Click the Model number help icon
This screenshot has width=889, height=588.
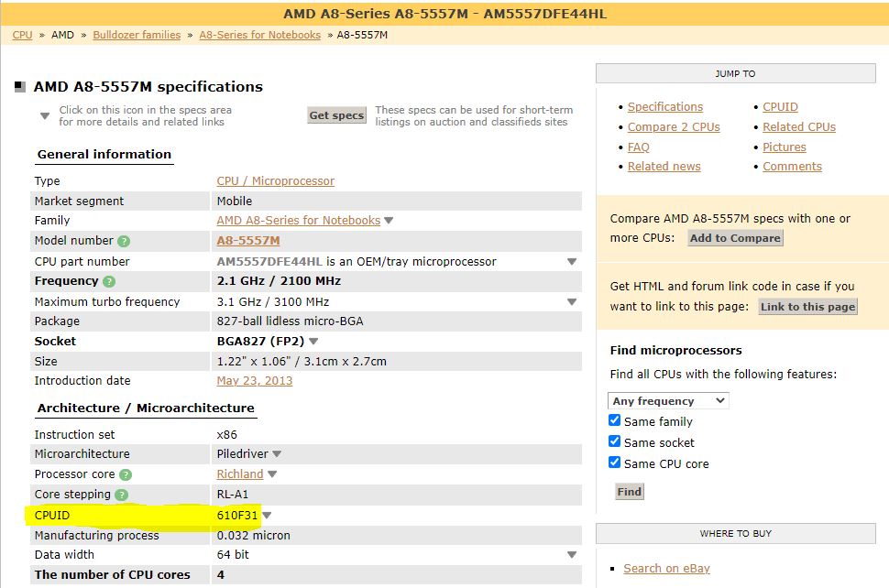coord(124,241)
